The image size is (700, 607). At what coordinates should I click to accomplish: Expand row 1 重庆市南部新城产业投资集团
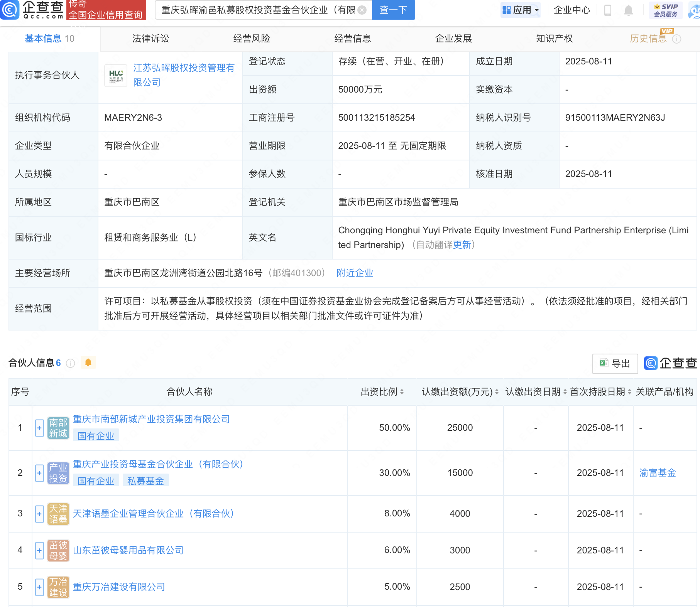click(39, 428)
